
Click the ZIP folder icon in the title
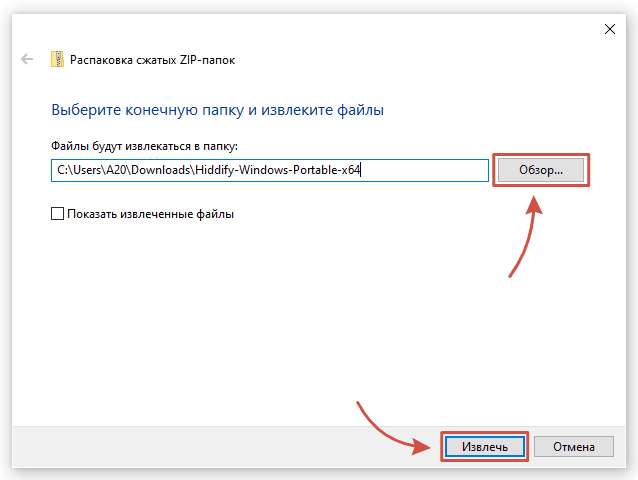click(57, 59)
